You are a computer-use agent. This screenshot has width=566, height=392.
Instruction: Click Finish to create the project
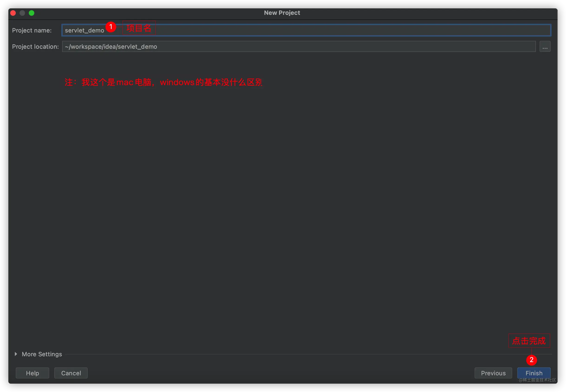(x=534, y=373)
